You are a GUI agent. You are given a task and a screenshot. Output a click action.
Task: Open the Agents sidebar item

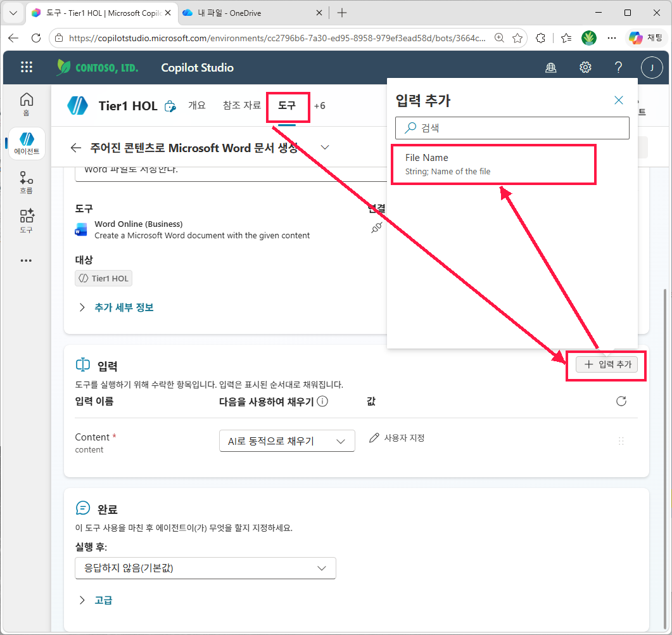tap(27, 144)
